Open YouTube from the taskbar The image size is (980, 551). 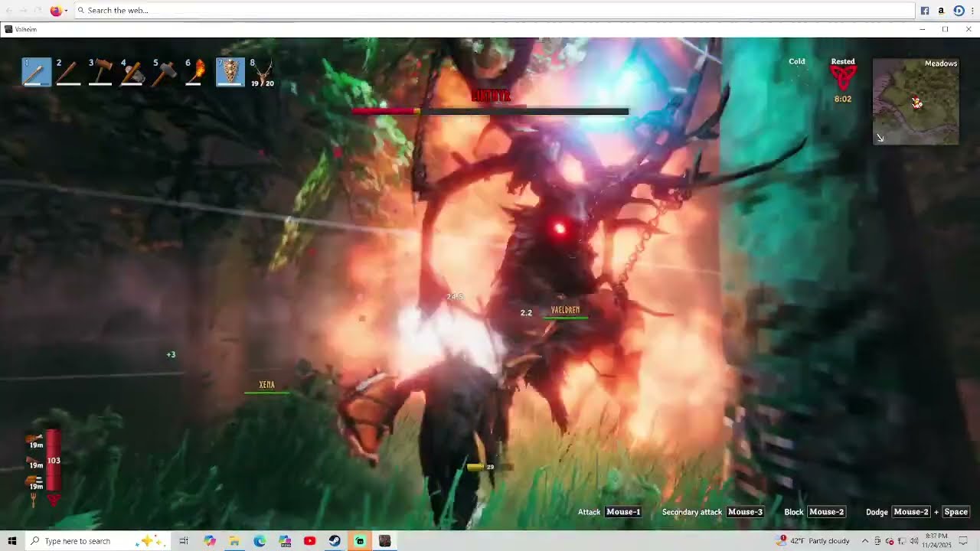click(x=309, y=541)
